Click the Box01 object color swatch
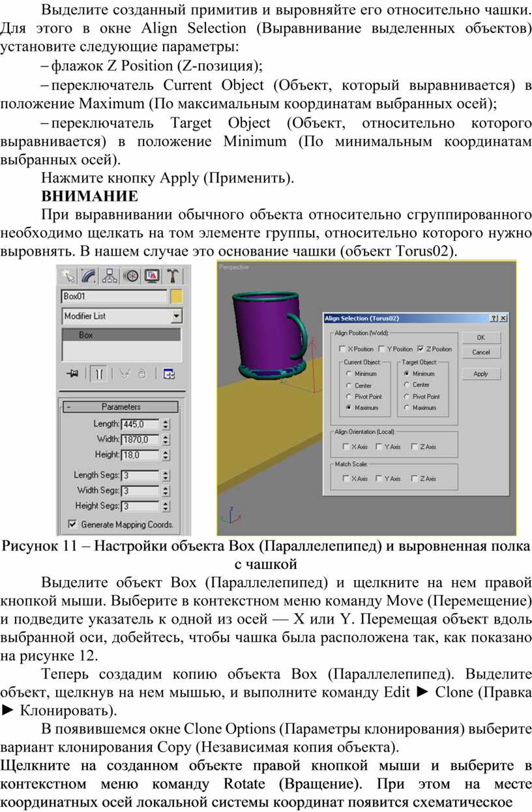The width and height of the screenshot is (532, 812). coord(176,297)
